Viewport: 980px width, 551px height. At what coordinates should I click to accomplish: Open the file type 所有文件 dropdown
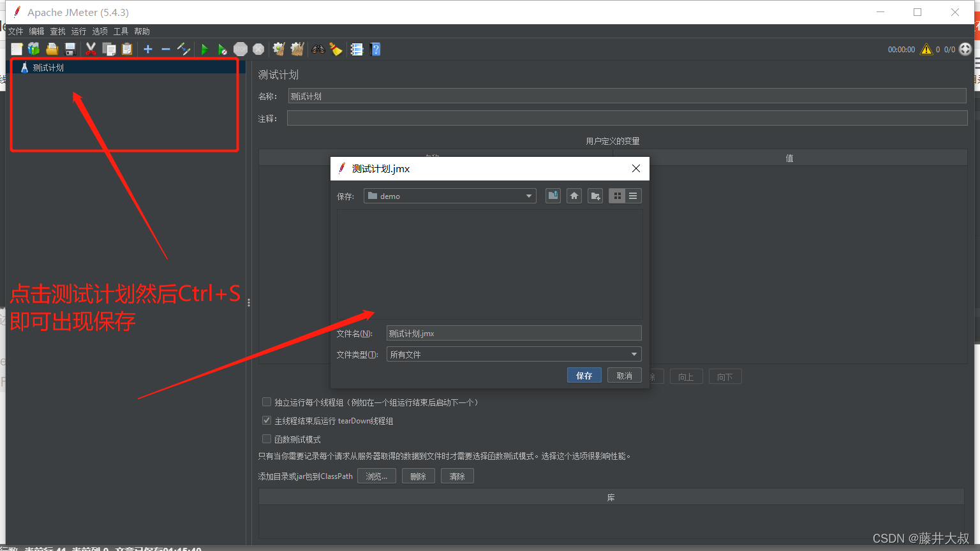pos(514,354)
